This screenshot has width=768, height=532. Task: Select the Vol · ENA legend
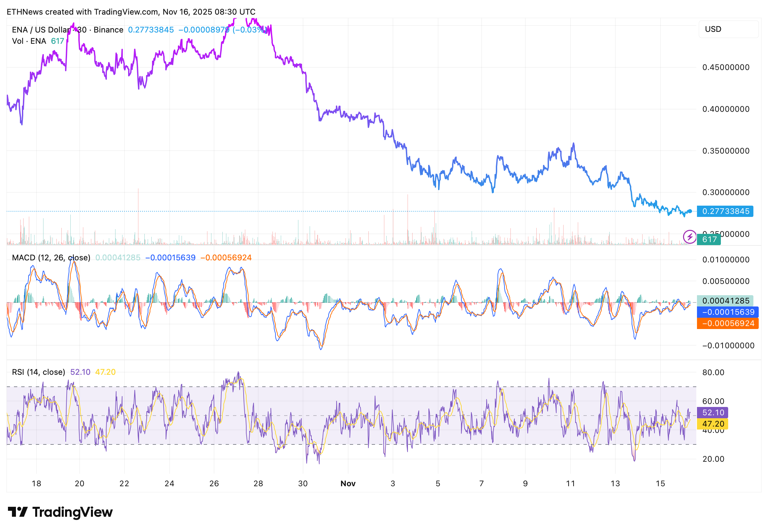point(29,41)
